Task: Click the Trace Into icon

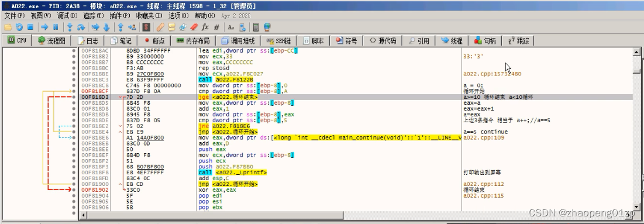Action: [x=95, y=27]
